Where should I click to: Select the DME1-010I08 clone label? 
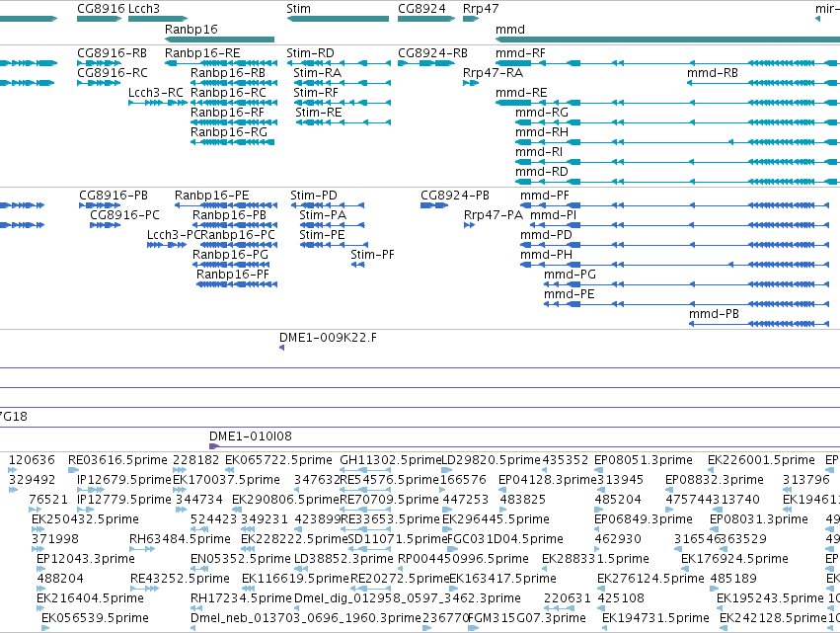(x=250, y=436)
